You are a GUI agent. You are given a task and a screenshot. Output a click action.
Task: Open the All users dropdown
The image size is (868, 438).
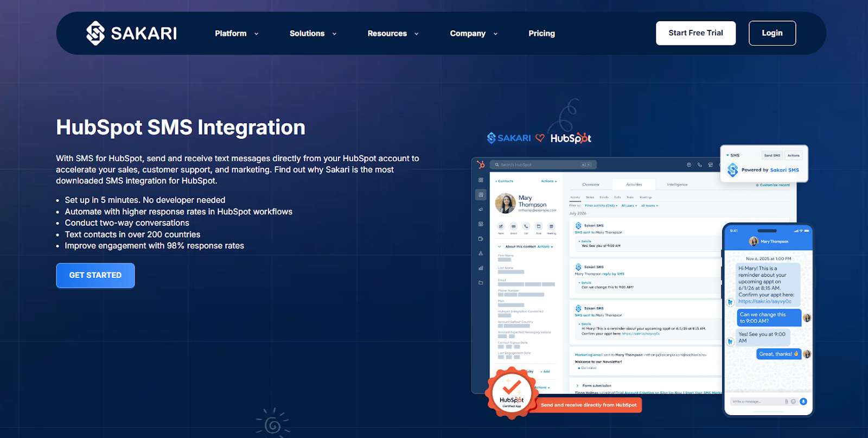[629, 206]
